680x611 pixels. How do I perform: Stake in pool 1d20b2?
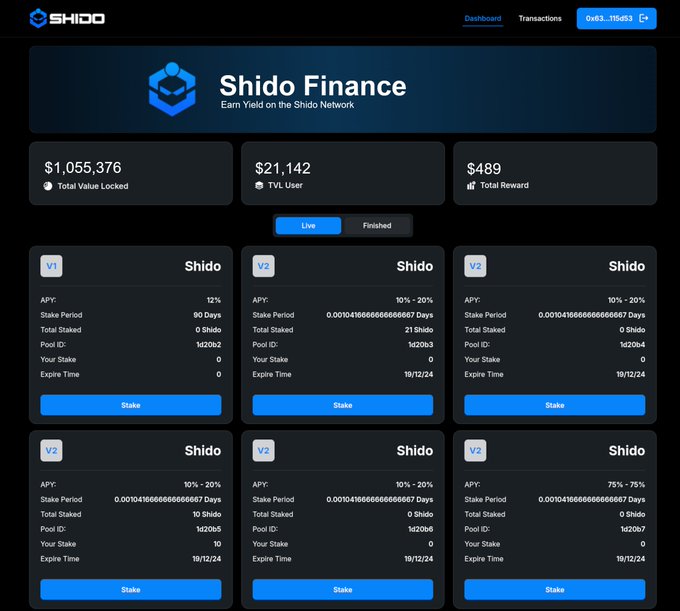pos(131,405)
